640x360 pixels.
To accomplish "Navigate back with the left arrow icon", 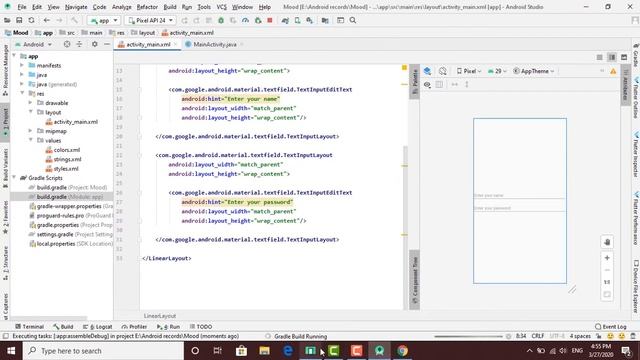I will click(x=47, y=20).
